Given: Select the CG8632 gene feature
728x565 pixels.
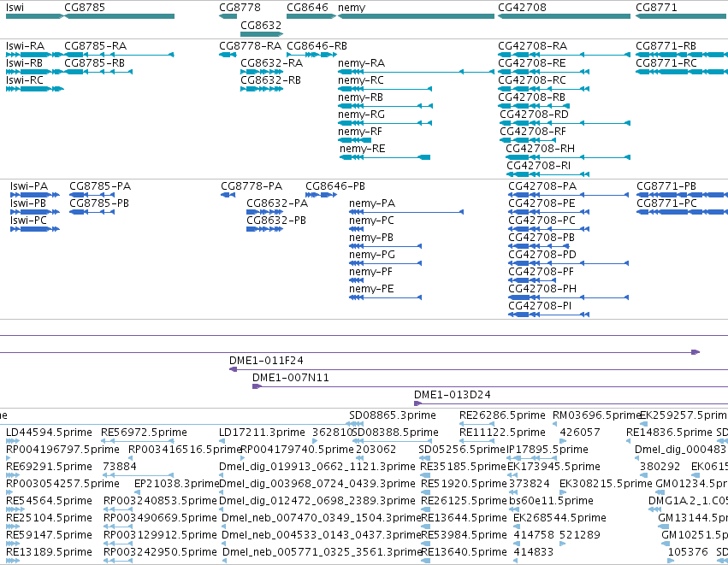Looking at the screenshot, I should point(262,34).
